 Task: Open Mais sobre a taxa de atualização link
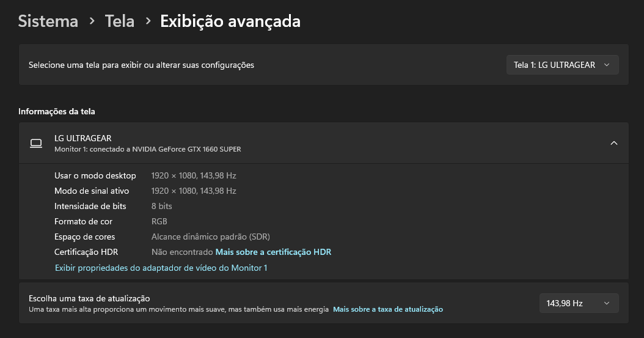pos(388,309)
